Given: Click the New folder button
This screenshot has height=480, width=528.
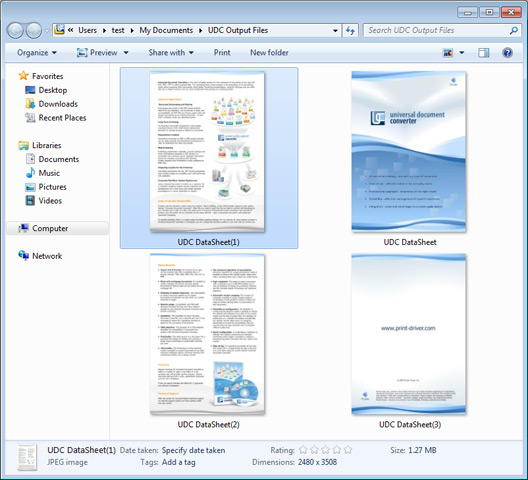Looking at the screenshot, I should pyautogui.click(x=269, y=53).
